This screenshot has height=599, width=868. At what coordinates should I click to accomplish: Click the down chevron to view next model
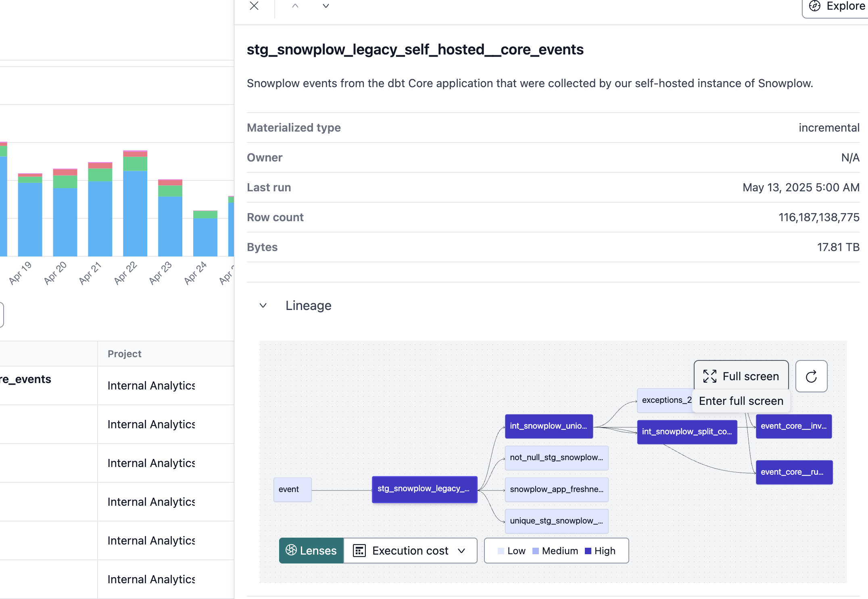pos(325,6)
